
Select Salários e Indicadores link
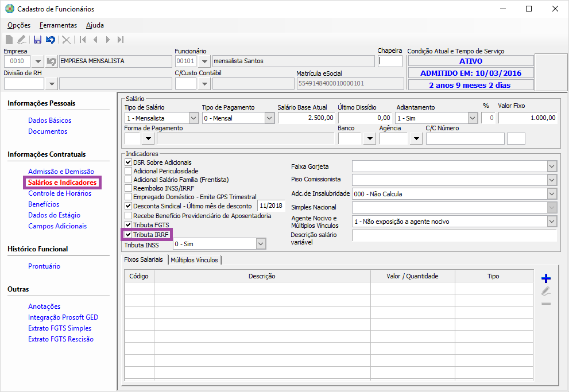point(62,183)
